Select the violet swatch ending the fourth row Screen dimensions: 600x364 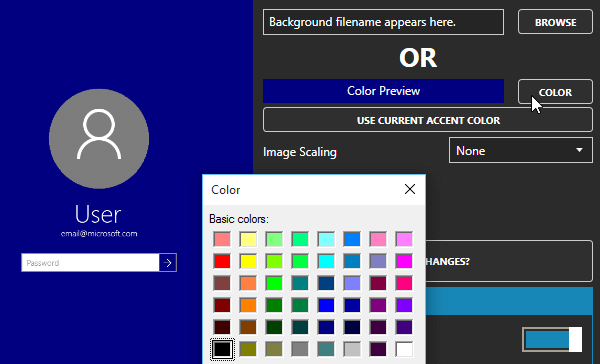pos(404,305)
